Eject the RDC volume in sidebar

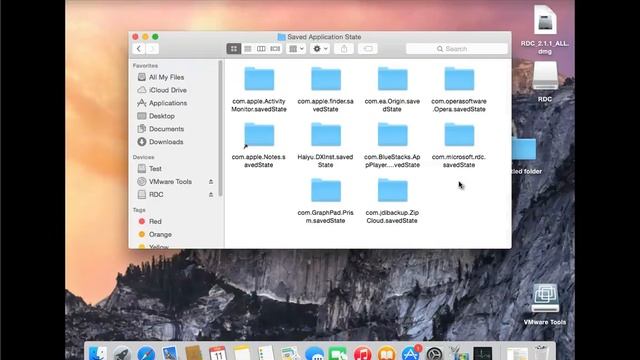tap(211, 194)
